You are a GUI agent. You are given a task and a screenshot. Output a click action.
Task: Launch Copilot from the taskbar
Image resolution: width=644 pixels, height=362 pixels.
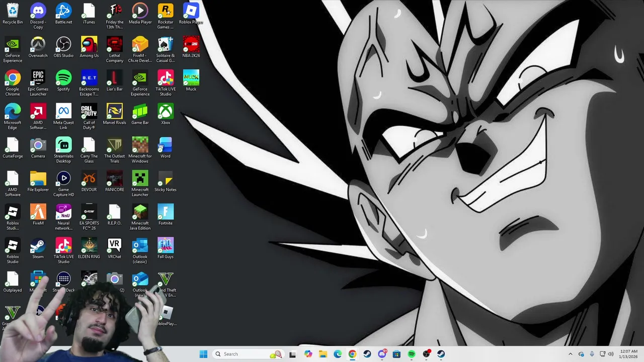click(308, 354)
